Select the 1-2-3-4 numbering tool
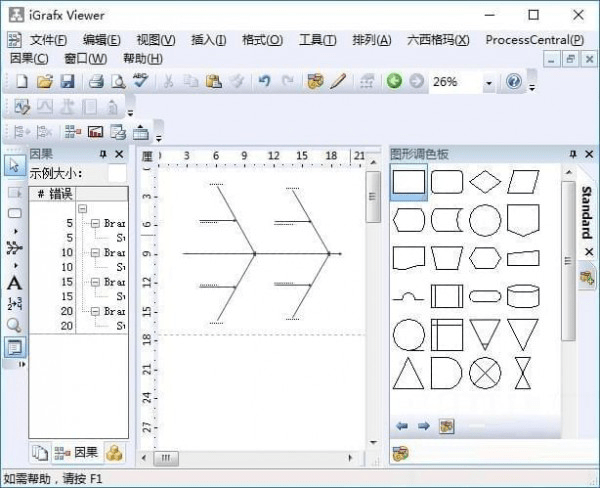Image resolution: width=600 pixels, height=488 pixels. pos(15,304)
